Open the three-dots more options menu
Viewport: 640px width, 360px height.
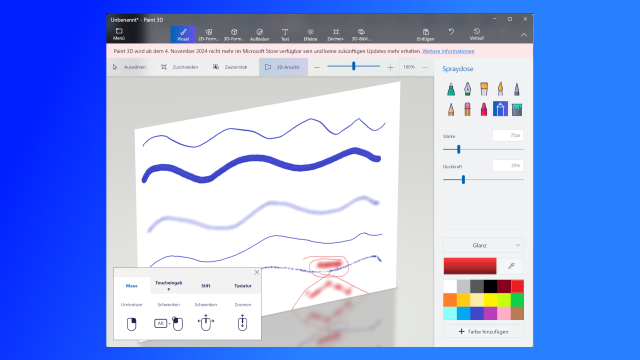pyautogui.click(x=425, y=67)
